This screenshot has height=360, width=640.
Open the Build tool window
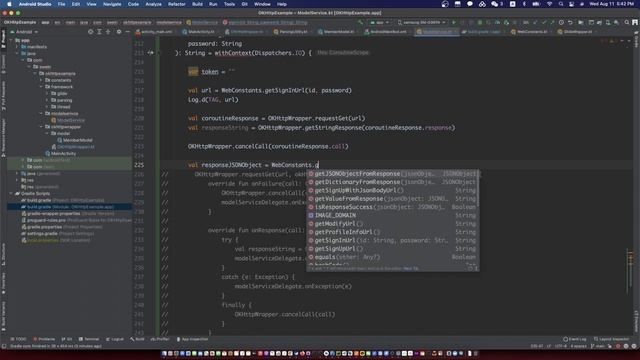(x=137, y=339)
